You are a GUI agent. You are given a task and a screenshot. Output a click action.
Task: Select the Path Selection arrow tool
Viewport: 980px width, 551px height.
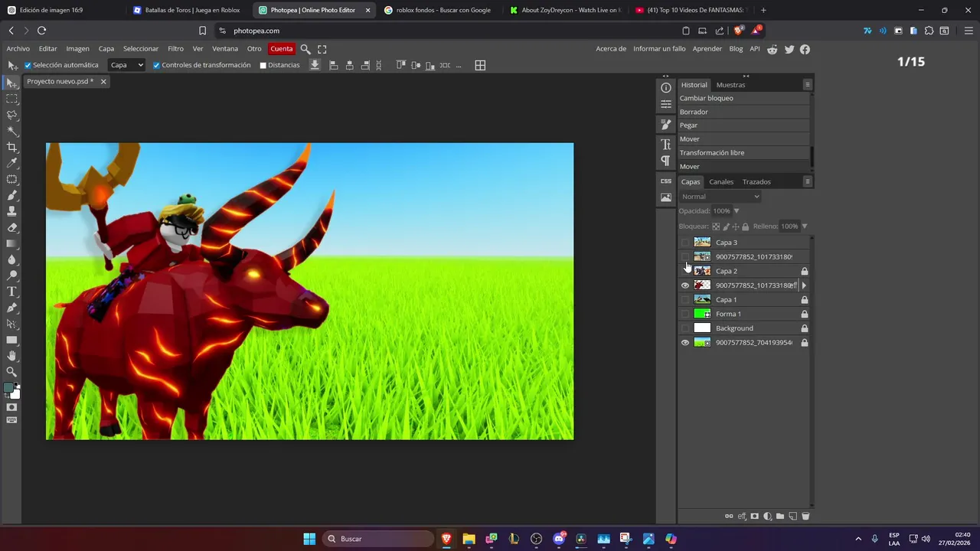click(11, 324)
